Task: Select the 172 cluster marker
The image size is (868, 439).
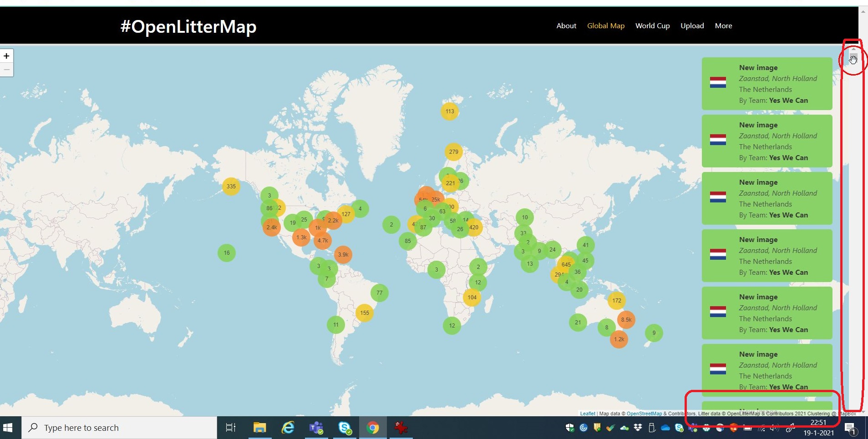Action: 617,301
